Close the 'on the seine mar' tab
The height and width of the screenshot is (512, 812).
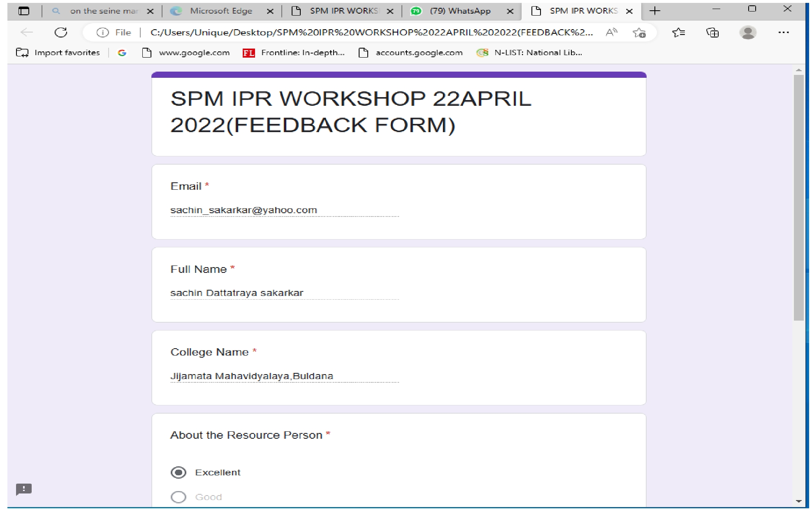click(151, 12)
